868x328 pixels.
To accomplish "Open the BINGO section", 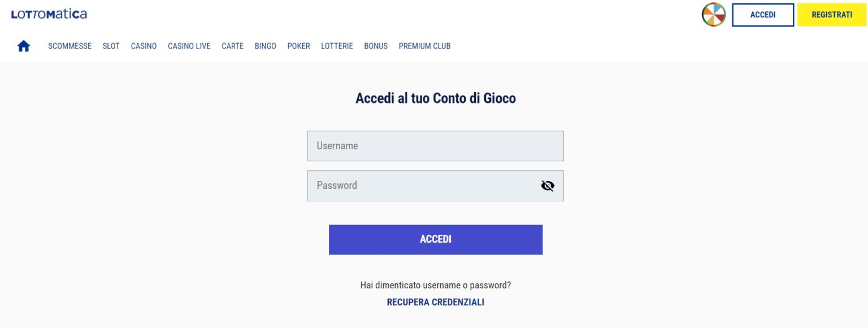I will [x=265, y=46].
